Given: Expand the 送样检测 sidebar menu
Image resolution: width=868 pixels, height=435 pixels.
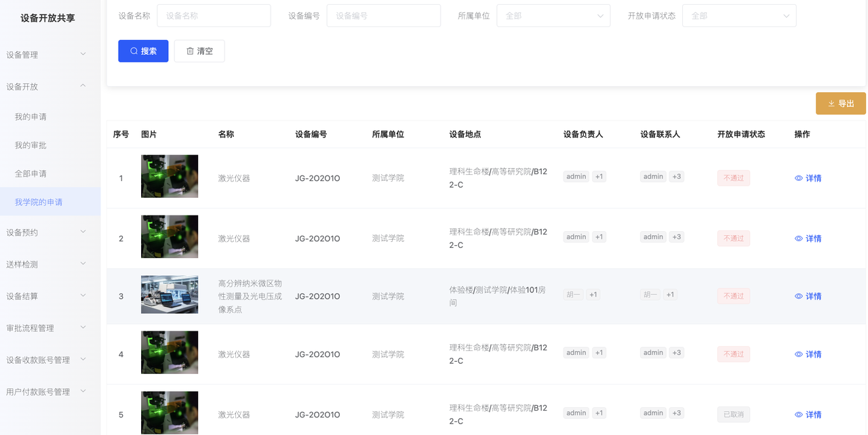Looking at the screenshot, I should click(50, 264).
